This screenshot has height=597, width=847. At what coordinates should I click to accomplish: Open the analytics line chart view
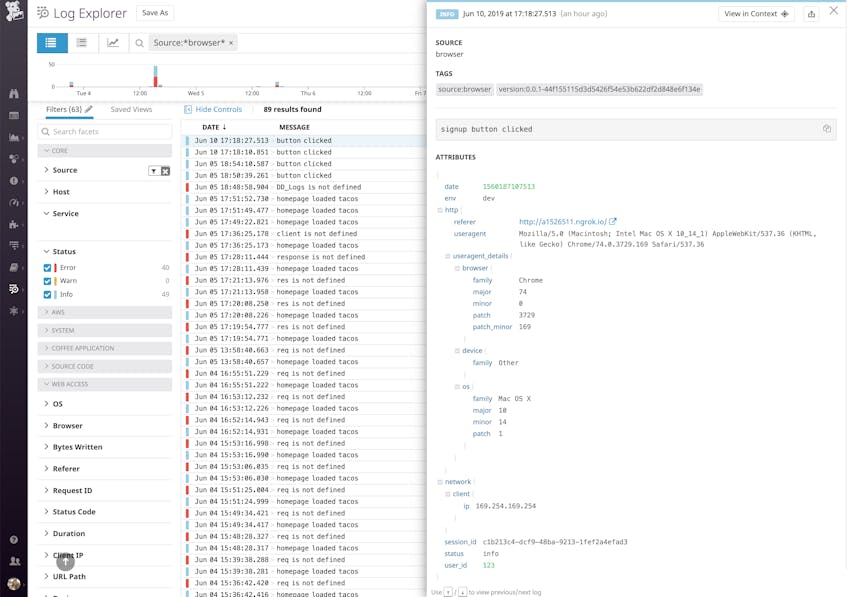pos(113,43)
